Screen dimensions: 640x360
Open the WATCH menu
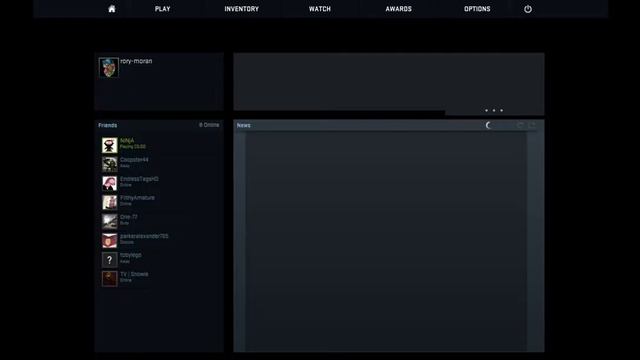(320, 9)
